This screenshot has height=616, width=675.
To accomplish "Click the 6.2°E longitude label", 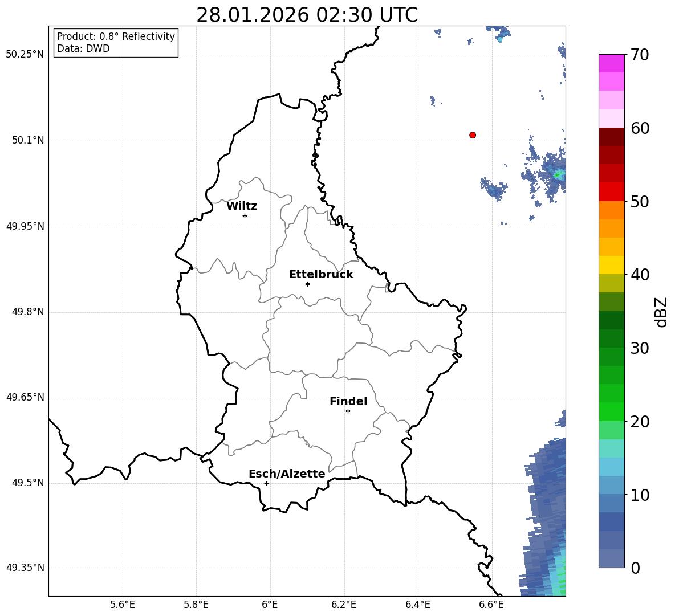I will point(344,605).
